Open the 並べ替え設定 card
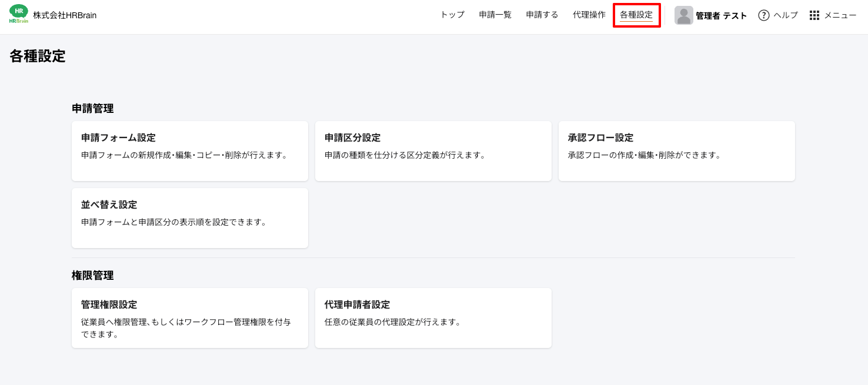This screenshot has width=868, height=385. point(189,218)
